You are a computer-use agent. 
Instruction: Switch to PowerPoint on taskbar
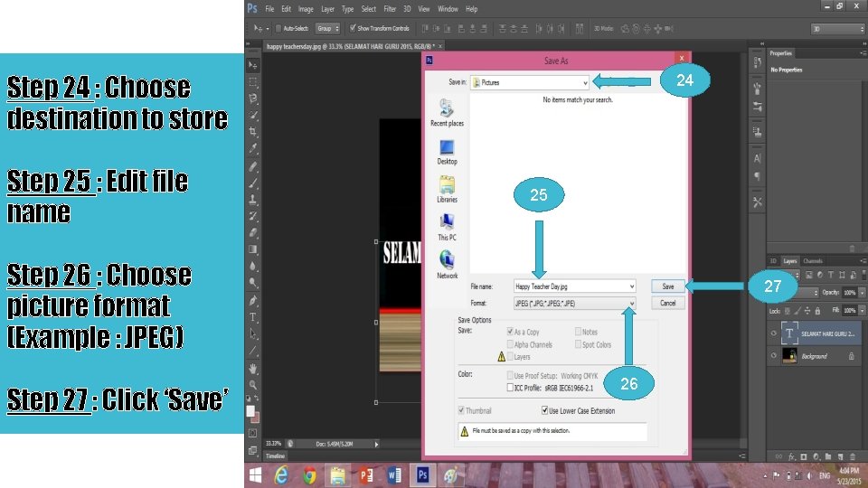click(x=365, y=475)
